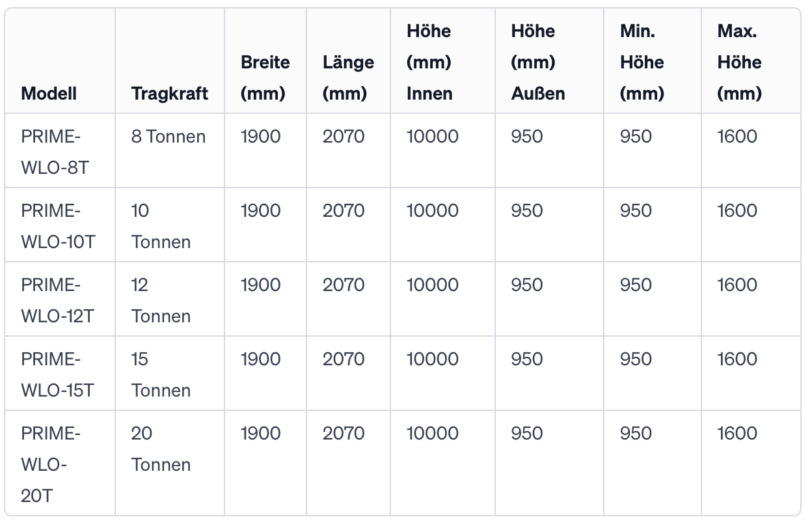This screenshot has width=812, height=532.
Task: Click the 1600 value in PRIME-WLO-8T row
Action: [x=737, y=136]
